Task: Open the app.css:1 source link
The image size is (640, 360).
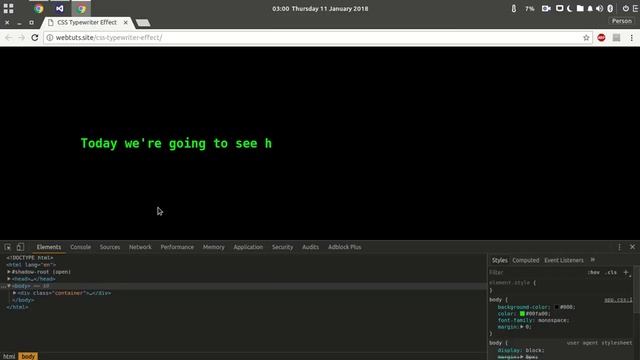Action: [618, 300]
